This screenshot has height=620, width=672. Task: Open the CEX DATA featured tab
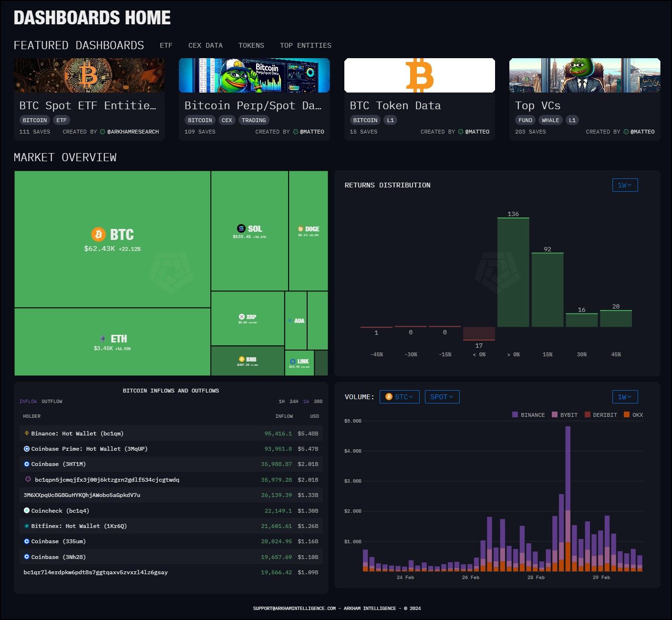[205, 45]
